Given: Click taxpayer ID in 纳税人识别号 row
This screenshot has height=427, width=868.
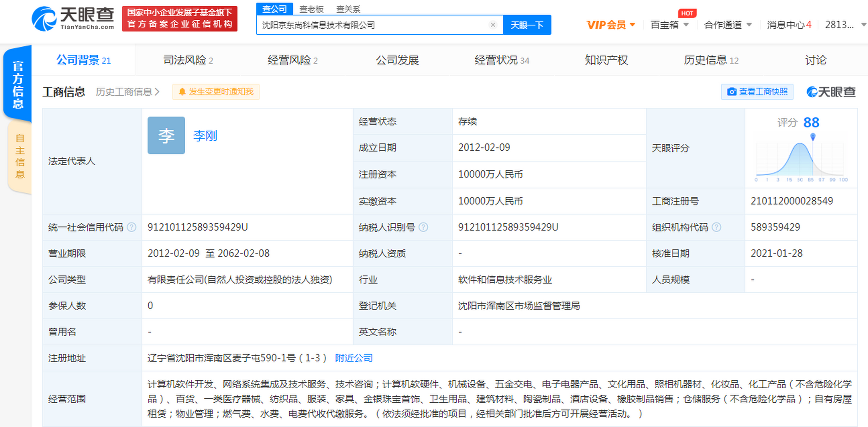Looking at the screenshot, I should tap(508, 227).
